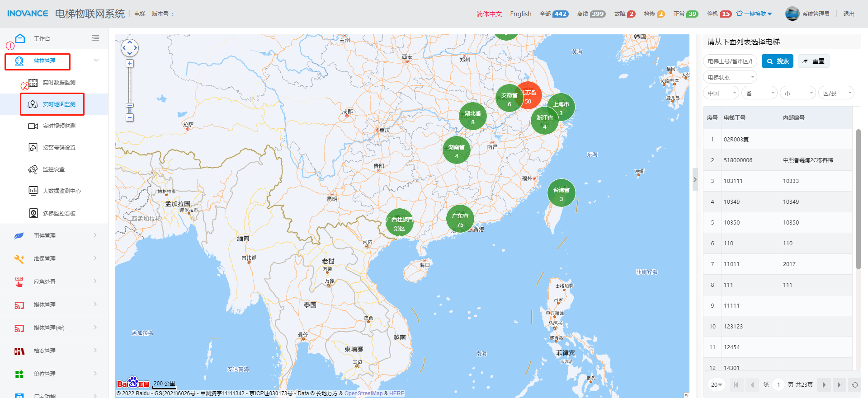
Task: Select elevator row 518000006
Action: pyautogui.click(x=778, y=160)
